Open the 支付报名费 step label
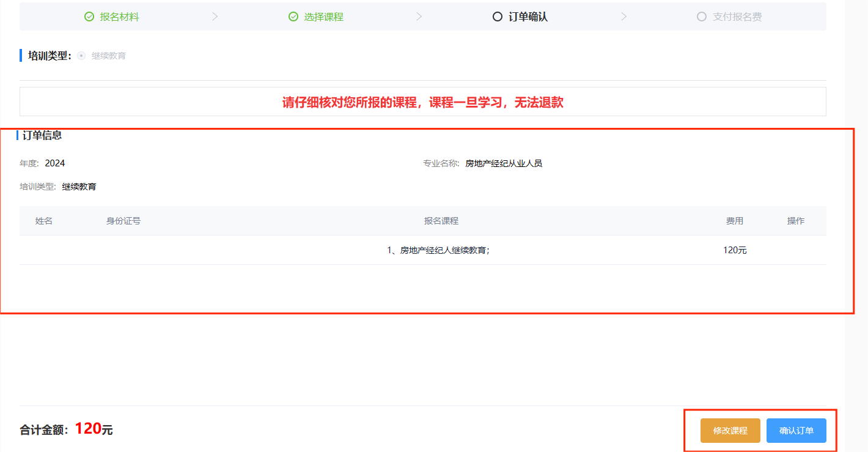This screenshot has height=452, width=868. (x=737, y=17)
